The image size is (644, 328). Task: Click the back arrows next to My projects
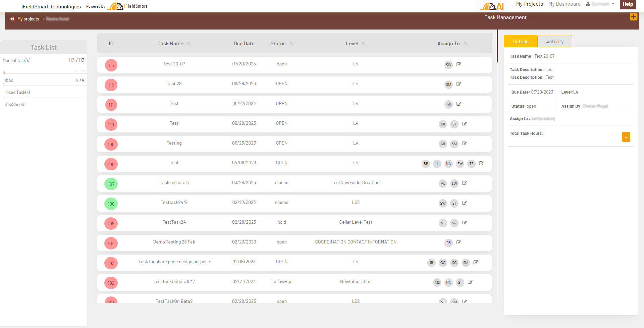(x=12, y=19)
